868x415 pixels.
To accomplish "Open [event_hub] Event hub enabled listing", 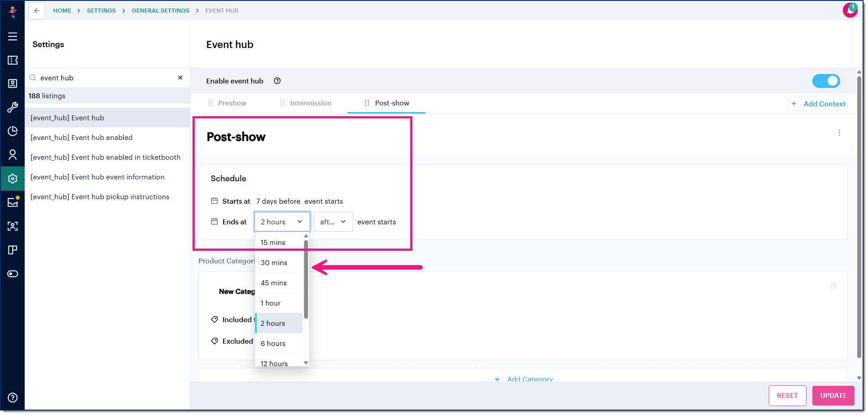I will 107,137.
